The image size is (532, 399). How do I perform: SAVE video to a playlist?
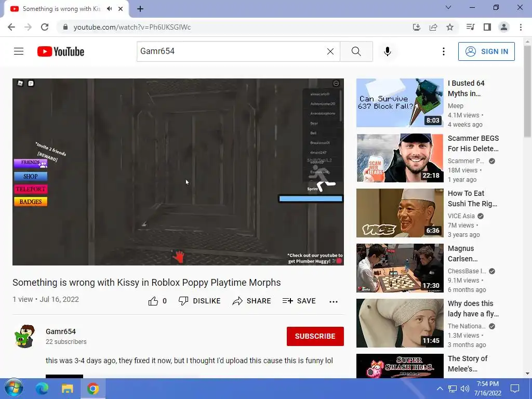[x=299, y=301]
